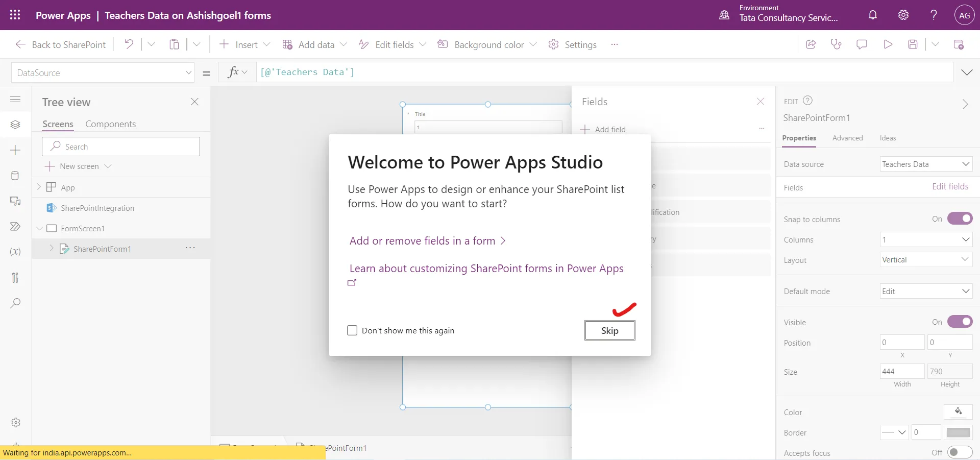Run the App checker
Image resolution: width=980 pixels, height=460 pixels.
[837, 44]
